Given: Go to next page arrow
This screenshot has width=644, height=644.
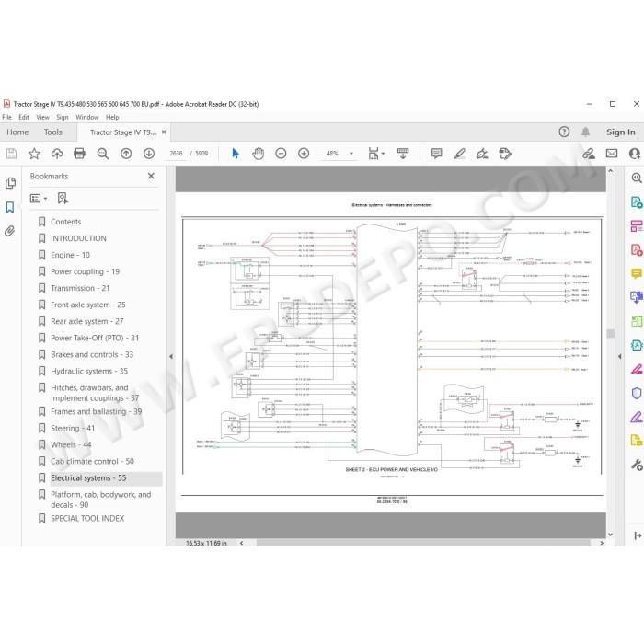Looking at the screenshot, I should 149,154.
